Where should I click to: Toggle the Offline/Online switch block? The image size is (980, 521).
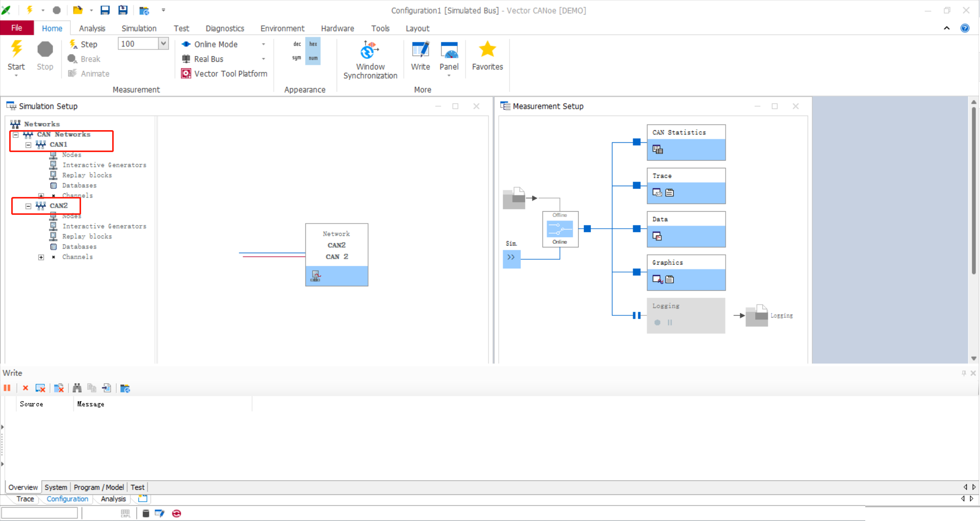(x=560, y=229)
